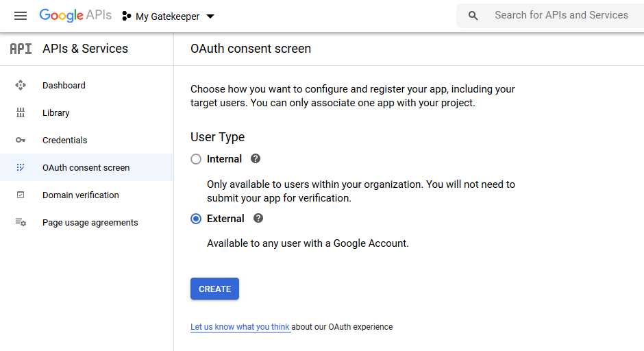
Task: Select the Internal user type radio button
Action: point(196,159)
